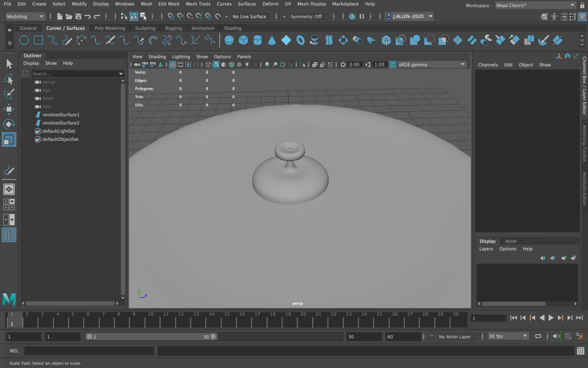Toggle smooth shade all in viewport

coord(216,65)
